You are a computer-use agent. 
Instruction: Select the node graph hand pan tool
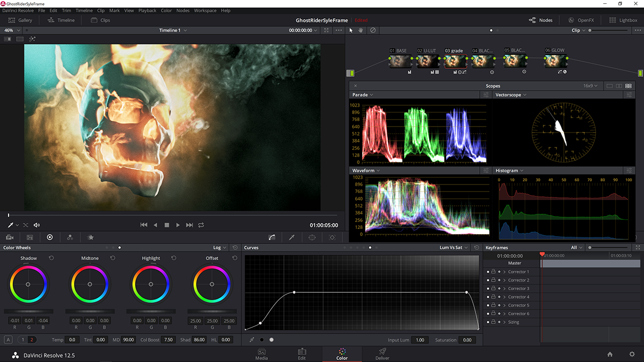pos(361,31)
